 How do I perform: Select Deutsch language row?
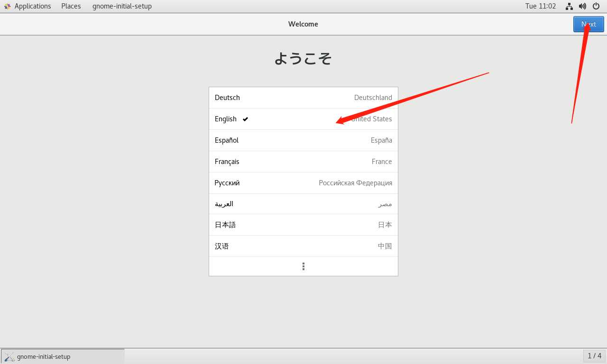303,98
